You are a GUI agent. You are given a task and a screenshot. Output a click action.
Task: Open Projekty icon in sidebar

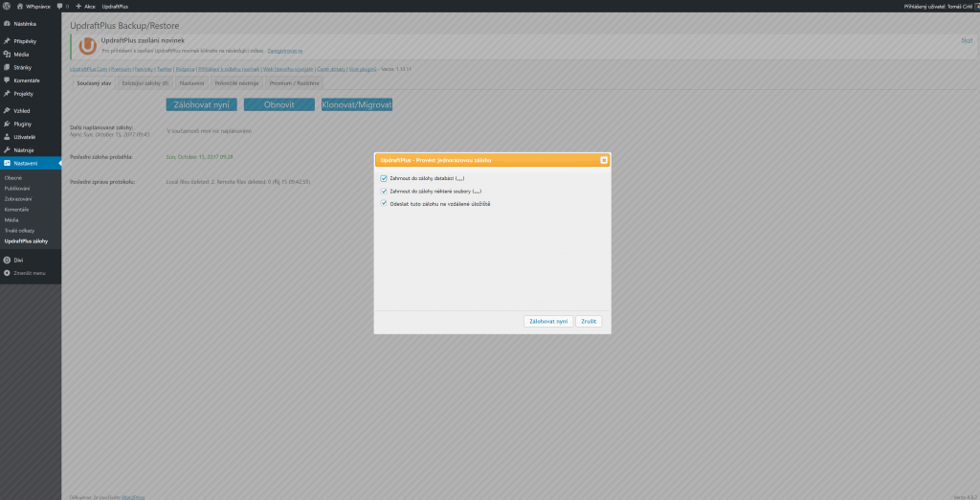point(7,93)
